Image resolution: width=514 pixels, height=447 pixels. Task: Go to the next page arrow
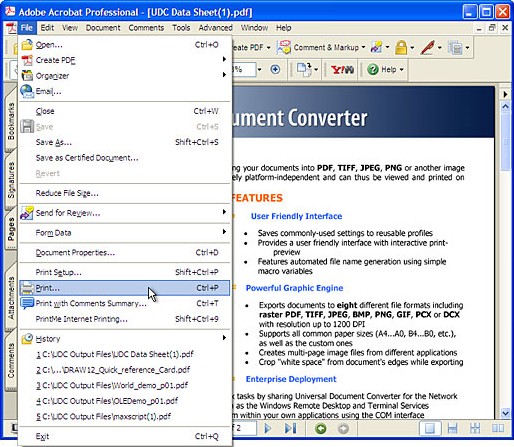[x=267, y=428]
